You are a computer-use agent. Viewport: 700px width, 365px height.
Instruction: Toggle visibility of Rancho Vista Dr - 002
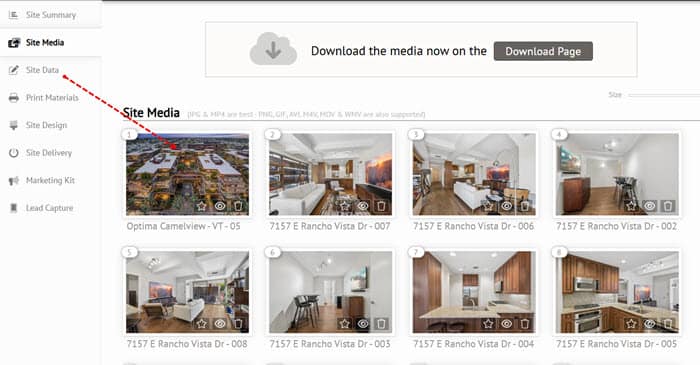click(x=650, y=206)
